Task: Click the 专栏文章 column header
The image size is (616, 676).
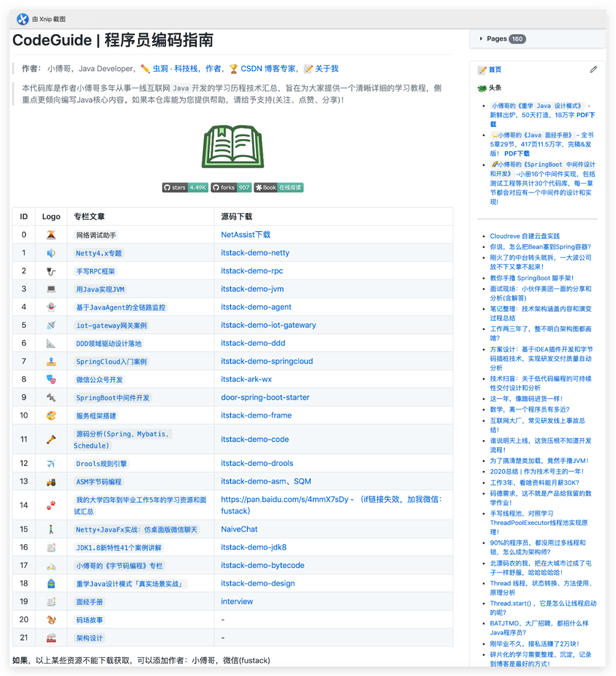Action: coord(89,216)
